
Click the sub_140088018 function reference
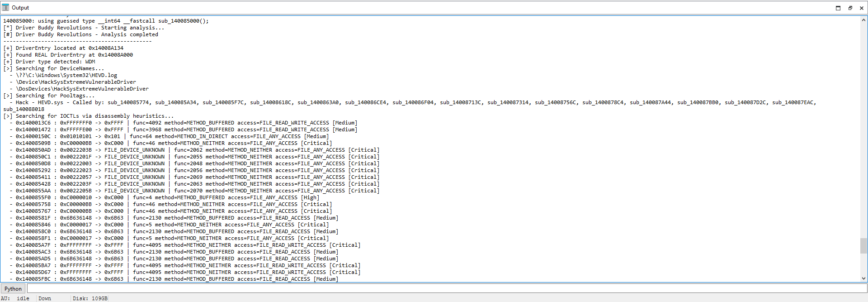(x=24, y=109)
